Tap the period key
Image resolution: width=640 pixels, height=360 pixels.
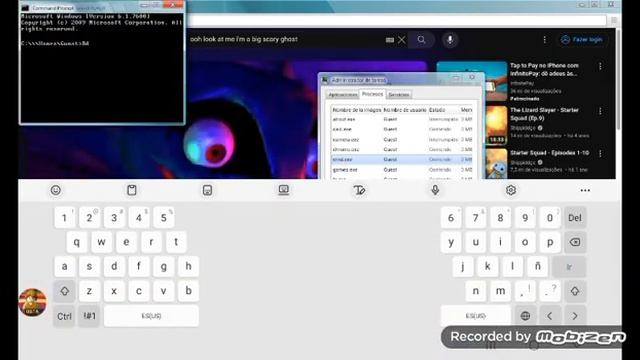(550, 291)
